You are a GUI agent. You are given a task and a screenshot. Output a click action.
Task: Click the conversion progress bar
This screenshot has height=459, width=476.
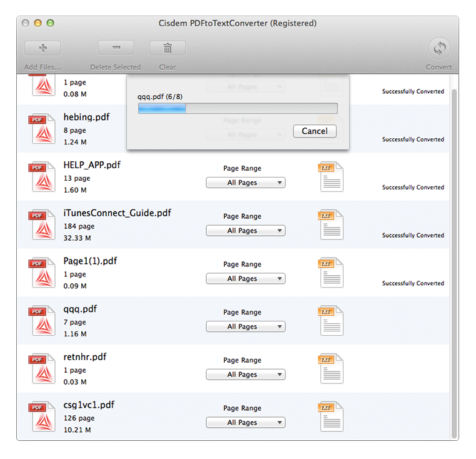237,109
